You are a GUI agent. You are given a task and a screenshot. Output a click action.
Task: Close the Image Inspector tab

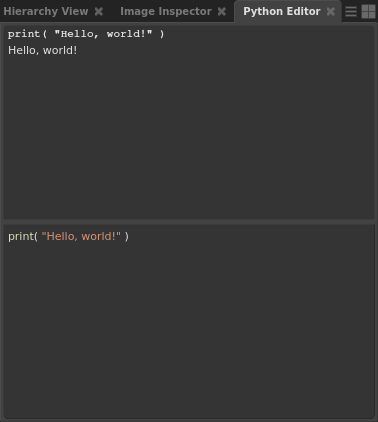(x=222, y=12)
